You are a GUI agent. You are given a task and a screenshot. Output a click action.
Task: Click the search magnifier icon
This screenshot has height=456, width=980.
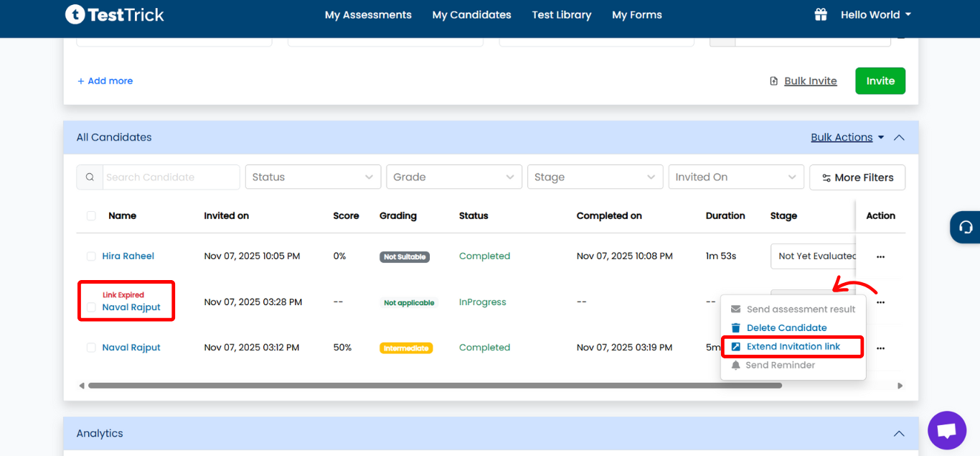90,177
